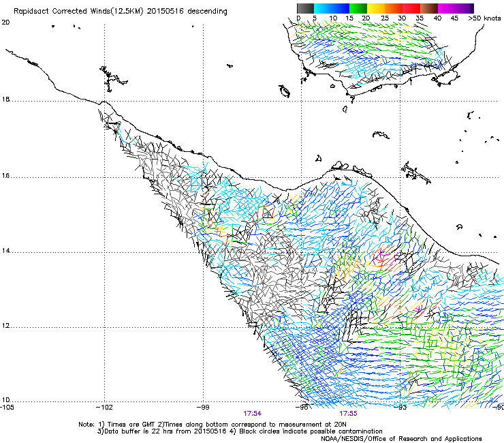Click the '20' latitude axis label
The height and width of the screenshot is (443, 504).
click(5, 22)
